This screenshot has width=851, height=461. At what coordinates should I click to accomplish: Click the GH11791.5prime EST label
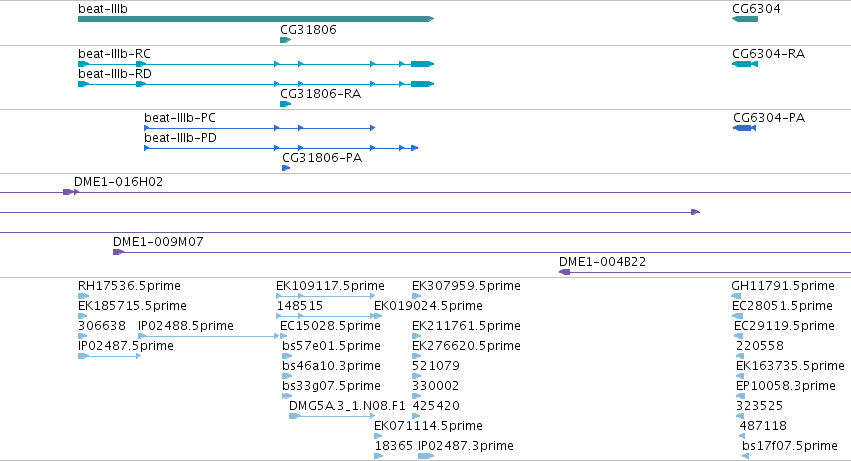pos(783,286)
